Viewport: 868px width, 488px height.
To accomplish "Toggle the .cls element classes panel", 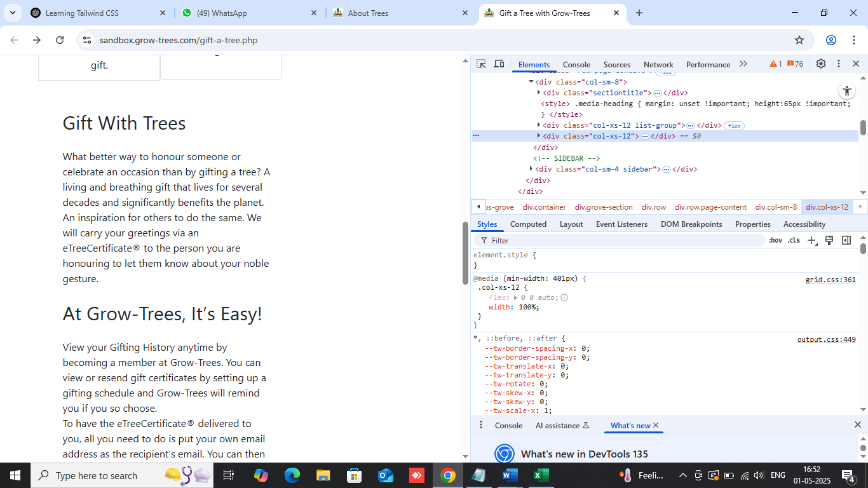I will pyautogui.click(x=794, y=240).
